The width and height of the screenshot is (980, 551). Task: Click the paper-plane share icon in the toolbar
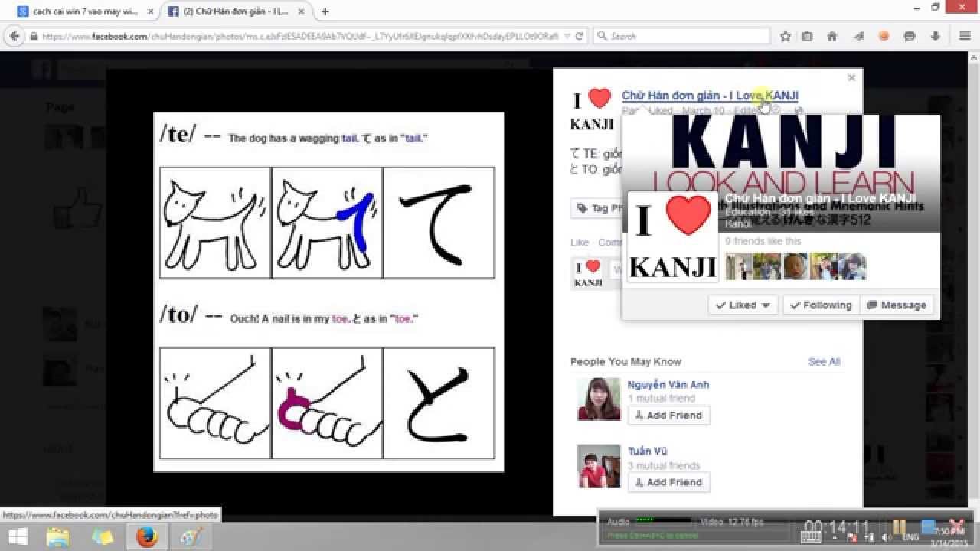click(859, 36)
